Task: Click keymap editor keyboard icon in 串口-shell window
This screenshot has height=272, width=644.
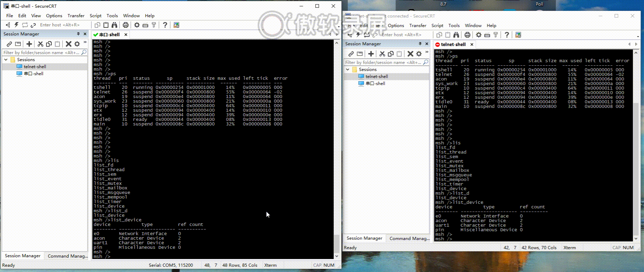Action: (x=145, y=25)
